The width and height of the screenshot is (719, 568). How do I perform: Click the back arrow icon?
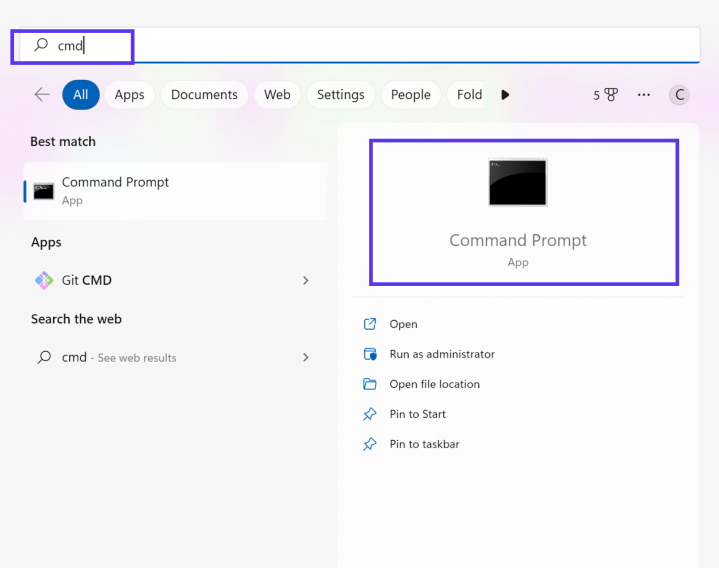click(x=42, y=95)
